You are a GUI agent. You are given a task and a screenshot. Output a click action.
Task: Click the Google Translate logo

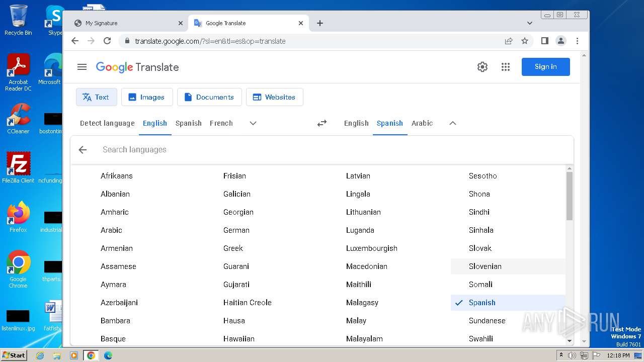tap(137, 67)
